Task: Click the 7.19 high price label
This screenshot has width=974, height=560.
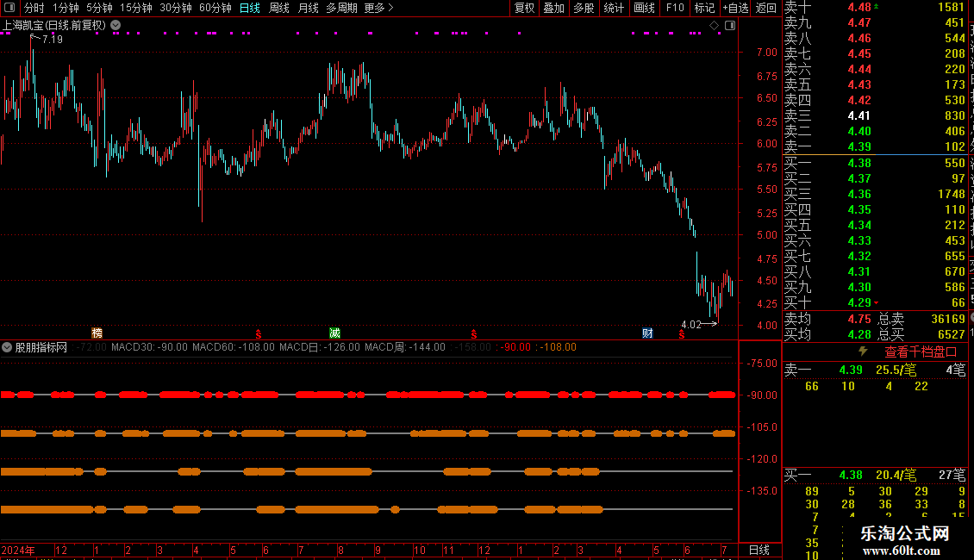Action: [x=53, y=39]
